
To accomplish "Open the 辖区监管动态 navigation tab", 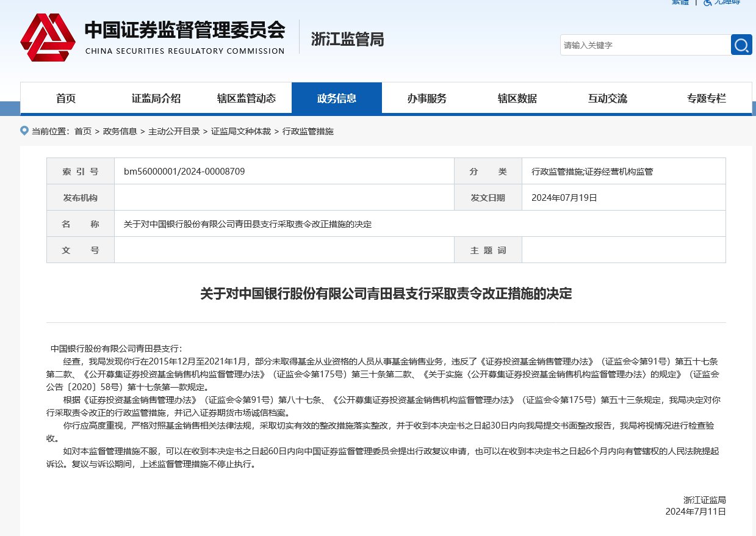I will [247, 98].
